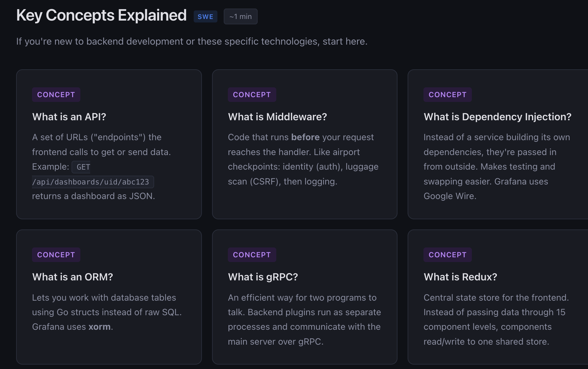
Task: Open the What is an ORM? card title
Action: pos(72,277)
